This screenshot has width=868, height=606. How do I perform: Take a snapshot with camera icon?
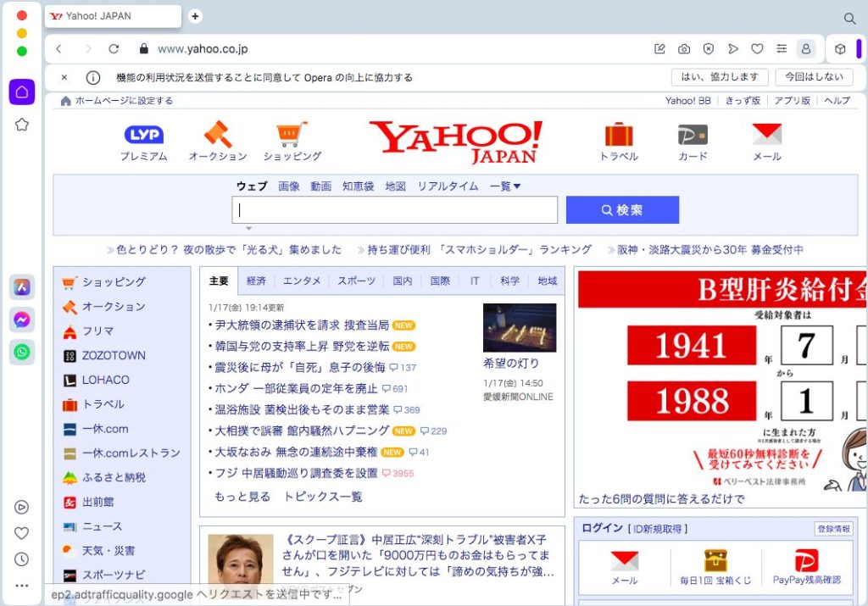684,48
